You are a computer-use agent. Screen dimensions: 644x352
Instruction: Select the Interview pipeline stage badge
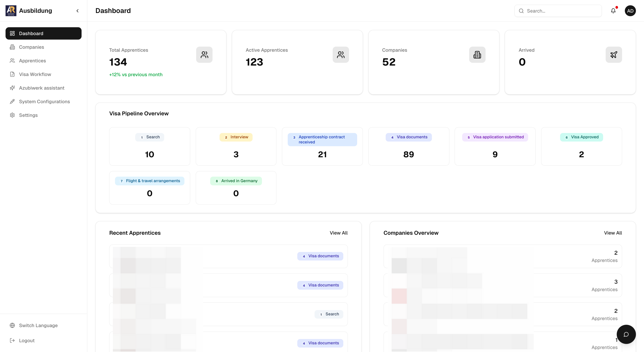[x=236, y=137]
